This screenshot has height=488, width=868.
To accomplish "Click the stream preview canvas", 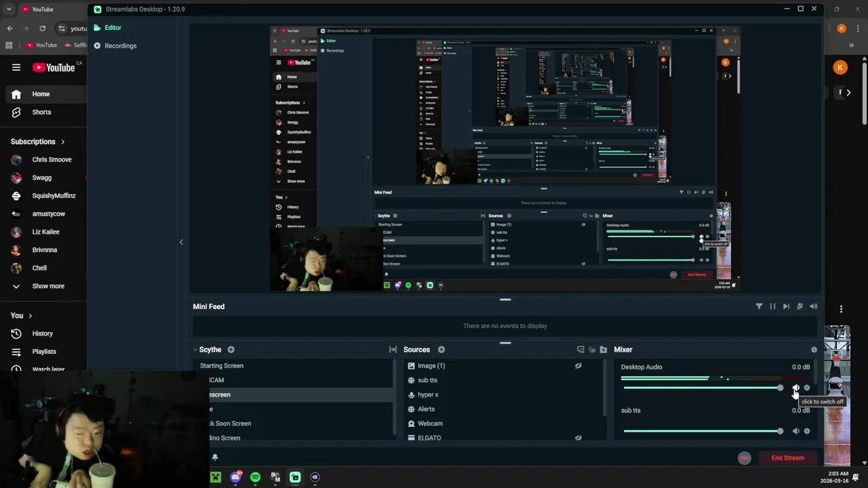I will [x=505, y=158].
